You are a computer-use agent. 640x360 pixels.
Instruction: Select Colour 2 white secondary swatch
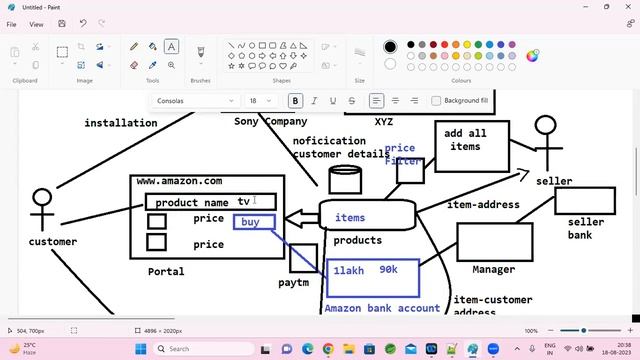[x=390, y=64]
